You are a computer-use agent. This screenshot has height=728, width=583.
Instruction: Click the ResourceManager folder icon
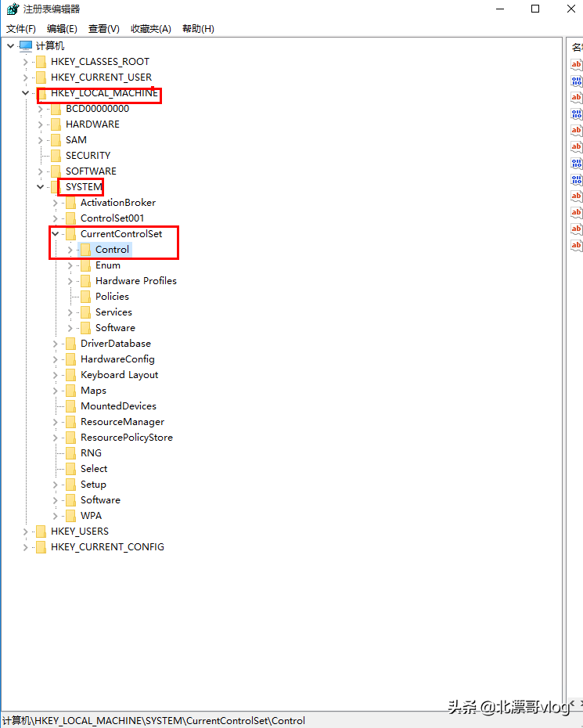pos(71,422)
